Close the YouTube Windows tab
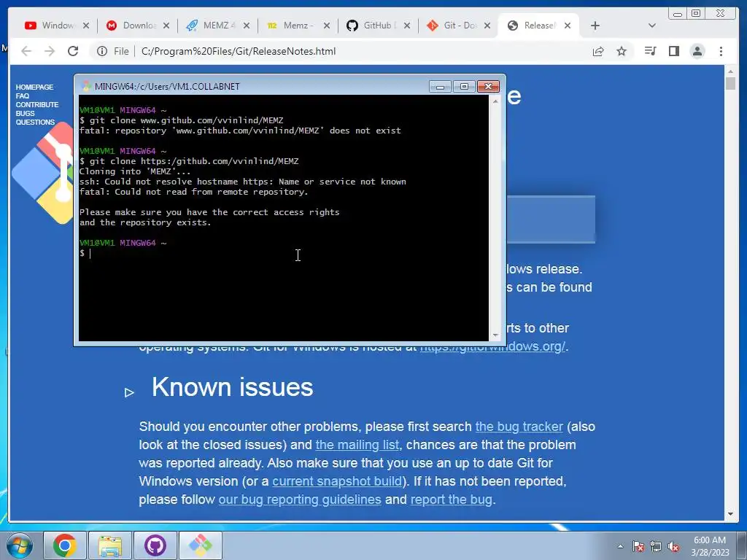Screen dimensions: 747x560 [86, 26]
